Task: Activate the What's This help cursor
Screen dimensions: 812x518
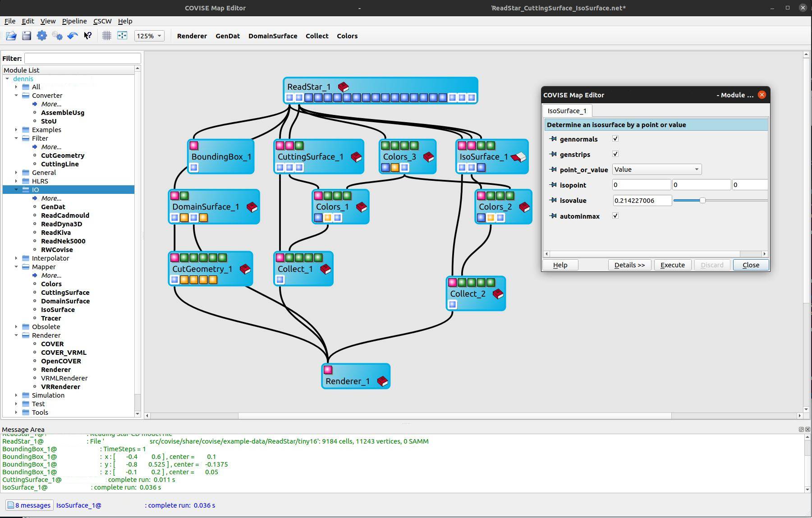Action: coord(88,36)
